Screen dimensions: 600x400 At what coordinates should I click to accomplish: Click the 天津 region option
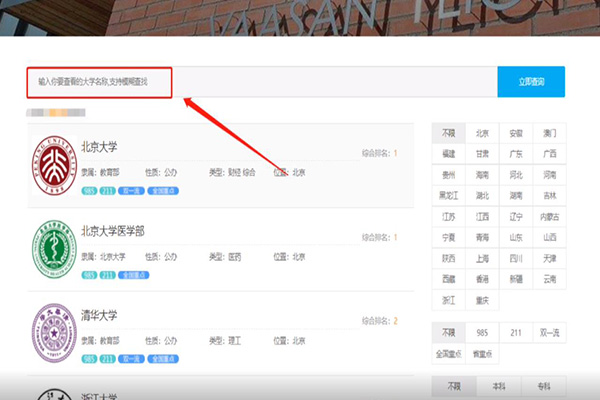(549, 259)
